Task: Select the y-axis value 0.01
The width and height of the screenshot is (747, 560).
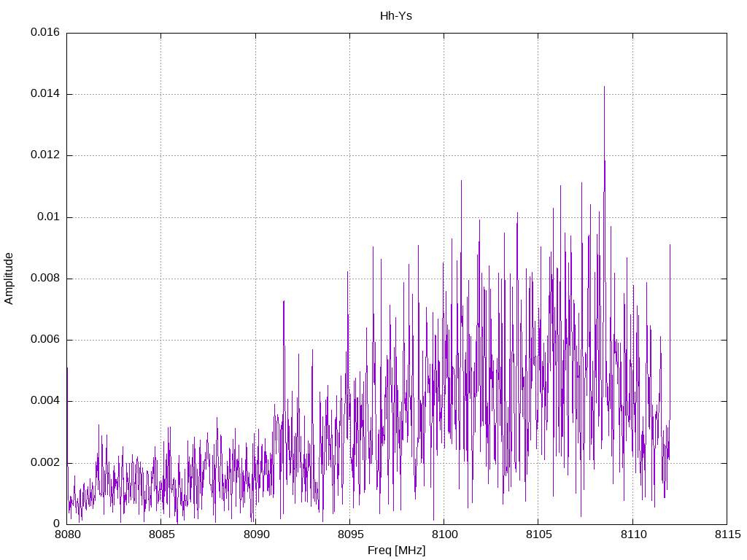Action: pos(49,217)
